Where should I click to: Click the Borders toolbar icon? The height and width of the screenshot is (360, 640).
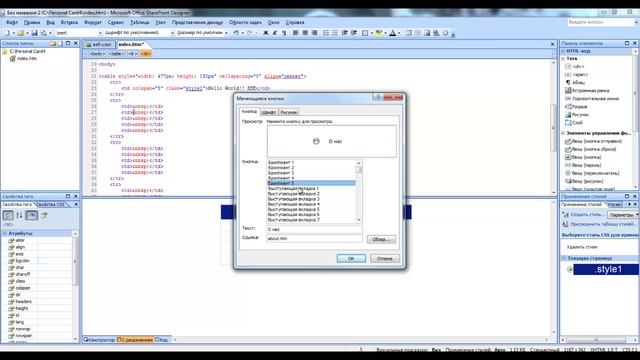365,33
